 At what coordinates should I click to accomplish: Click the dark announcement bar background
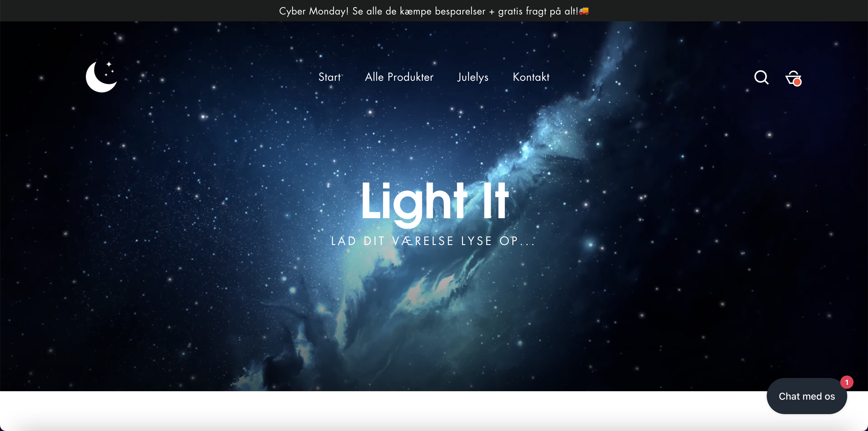coord(135,11)
